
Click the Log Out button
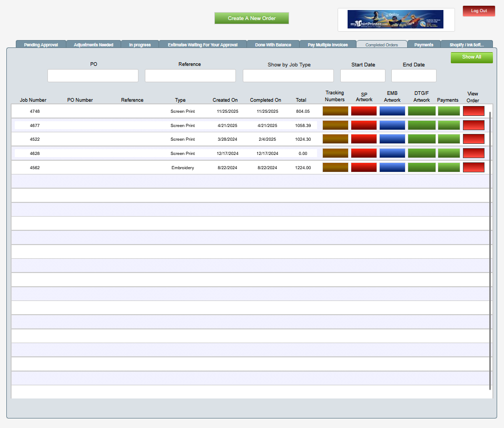479,11
